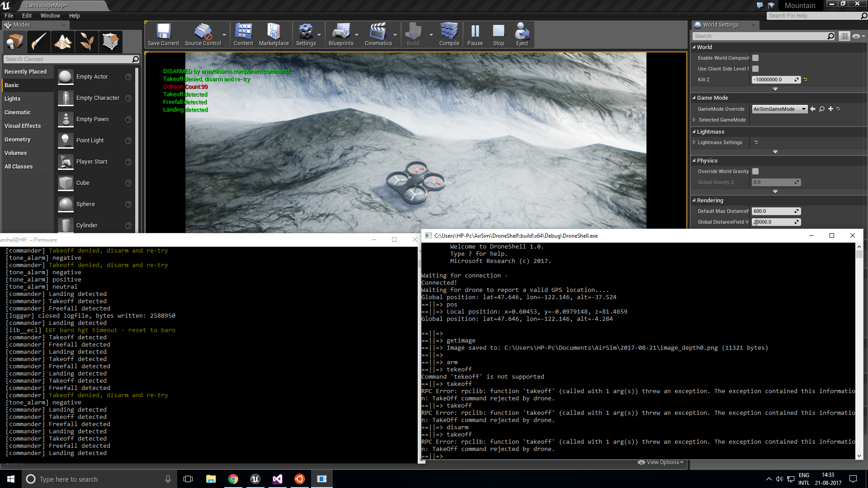Switch to the Lights category
The image size is (868, 488).
pyautogui.click(x=12, y=99)
